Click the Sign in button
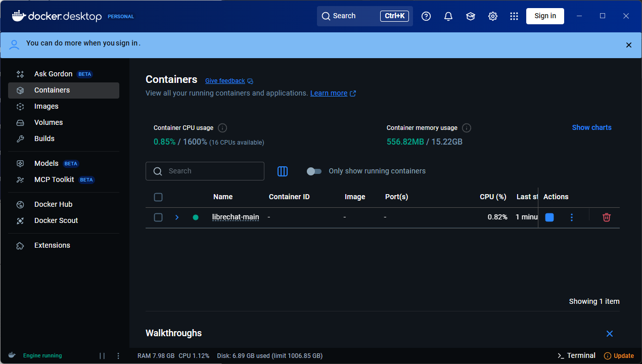 pyautogui.click(x=545, y=16)
